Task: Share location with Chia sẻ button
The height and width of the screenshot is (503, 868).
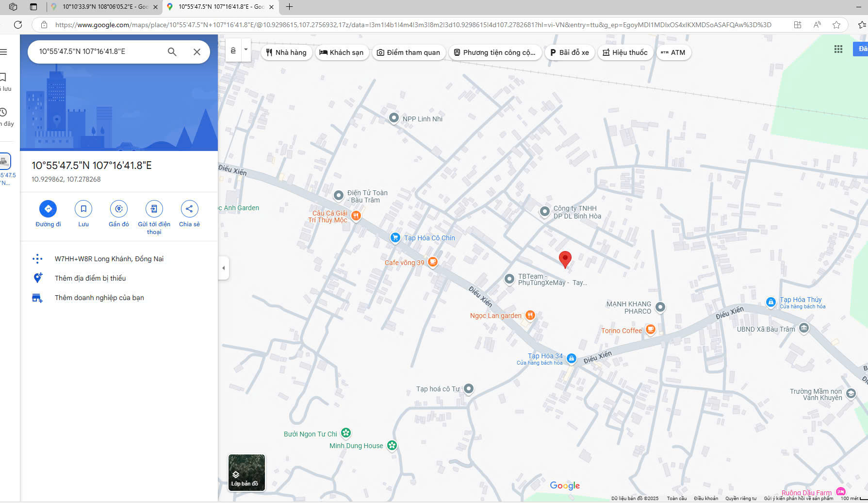Action: pyautogui.click(x=189, y=209)
